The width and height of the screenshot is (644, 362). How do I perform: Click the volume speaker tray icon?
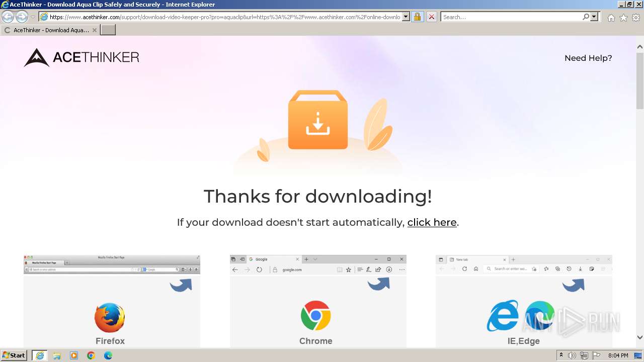(x=572, y=355)
